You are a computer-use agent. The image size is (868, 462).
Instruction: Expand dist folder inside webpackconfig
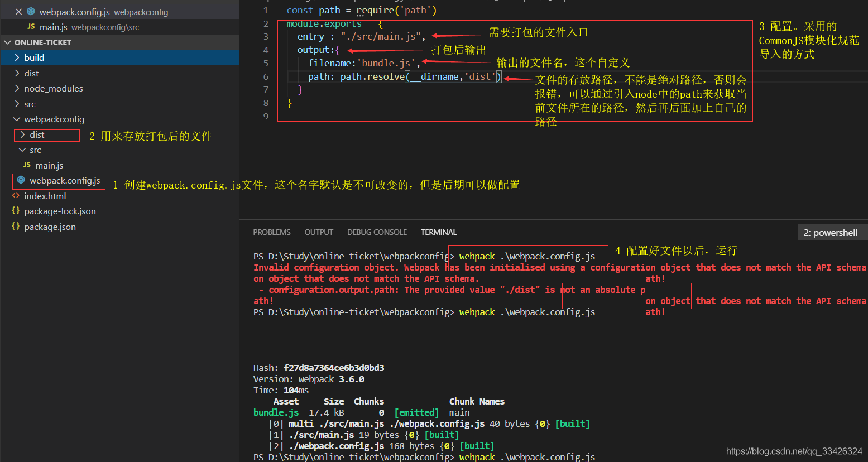[x=22, y=134]
